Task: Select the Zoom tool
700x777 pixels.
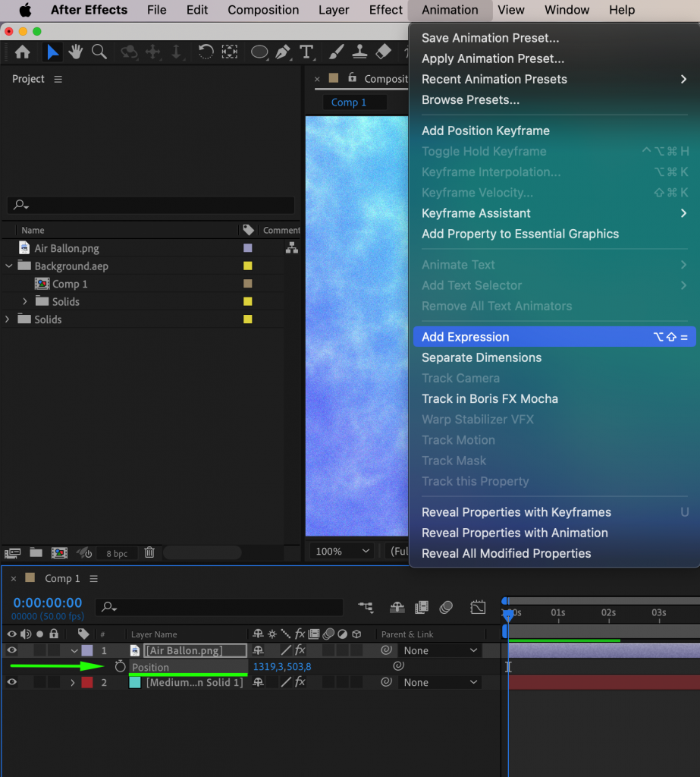Action: tap(99, 52)
